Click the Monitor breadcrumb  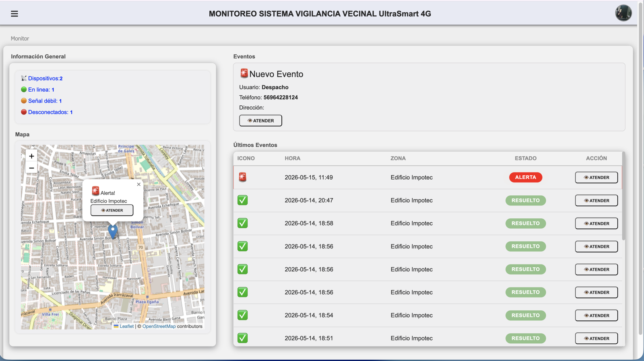coord(20,39)
